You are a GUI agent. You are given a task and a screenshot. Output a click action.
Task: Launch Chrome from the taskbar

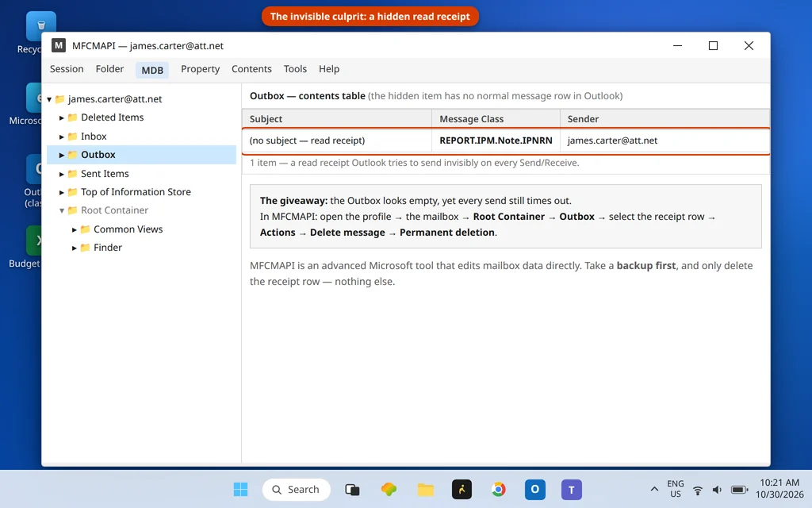point(499,489)
